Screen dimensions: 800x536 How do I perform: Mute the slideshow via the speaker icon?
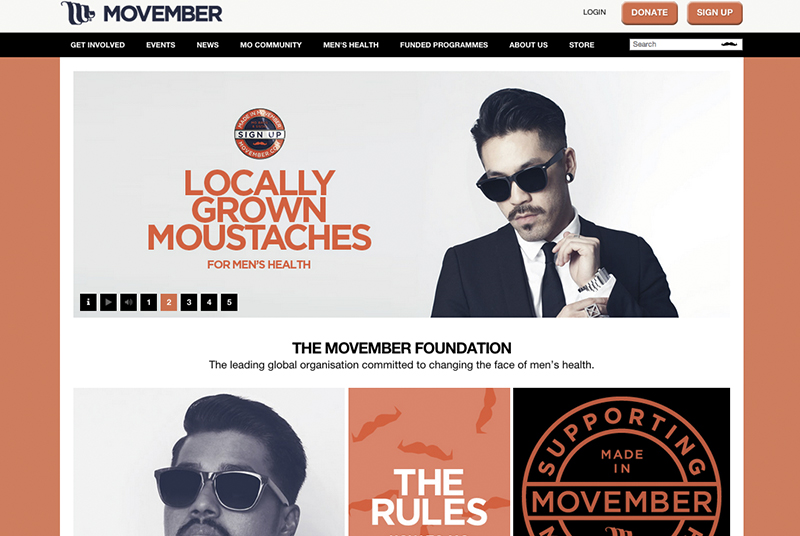point(129,302)
